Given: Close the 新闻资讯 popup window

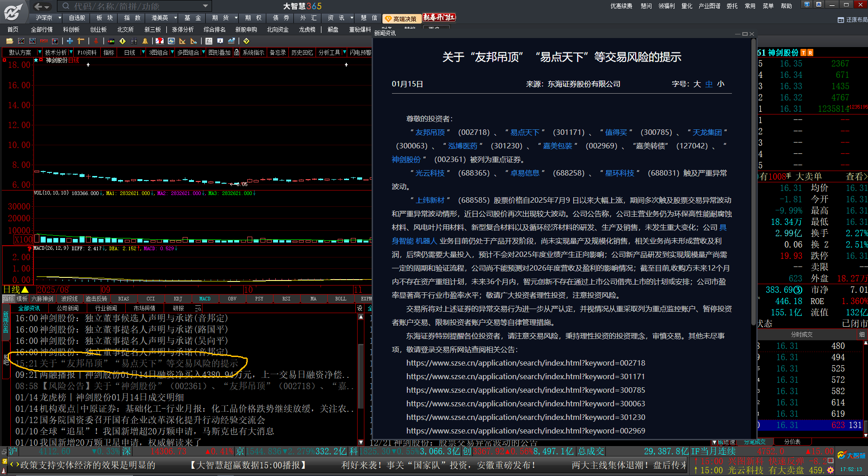Looking at the screenshot, I should tap(752, 34).
